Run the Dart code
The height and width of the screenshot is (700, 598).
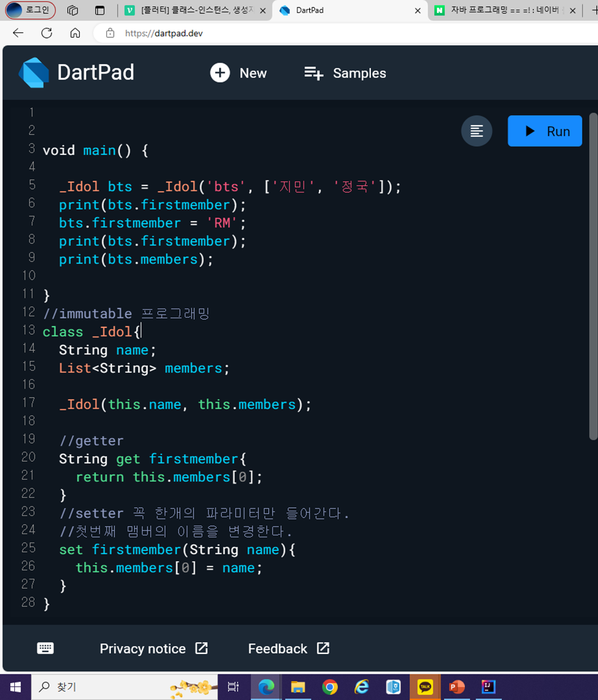point(544,131)
